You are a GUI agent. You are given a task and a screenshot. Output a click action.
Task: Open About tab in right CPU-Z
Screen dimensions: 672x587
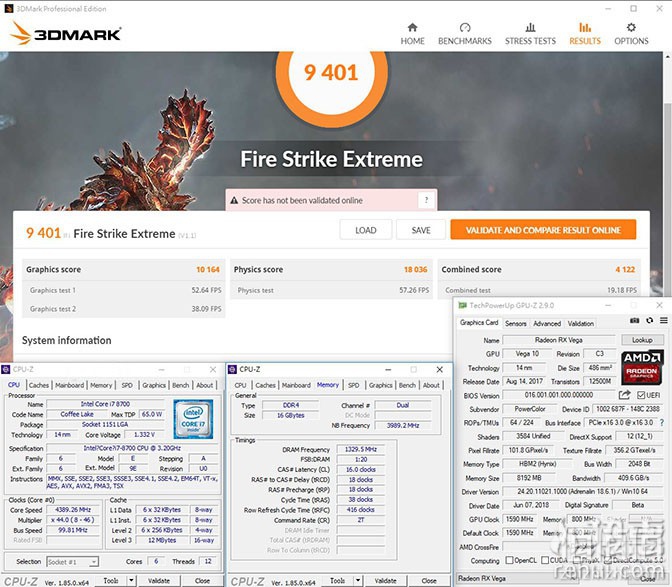(431, 385)
